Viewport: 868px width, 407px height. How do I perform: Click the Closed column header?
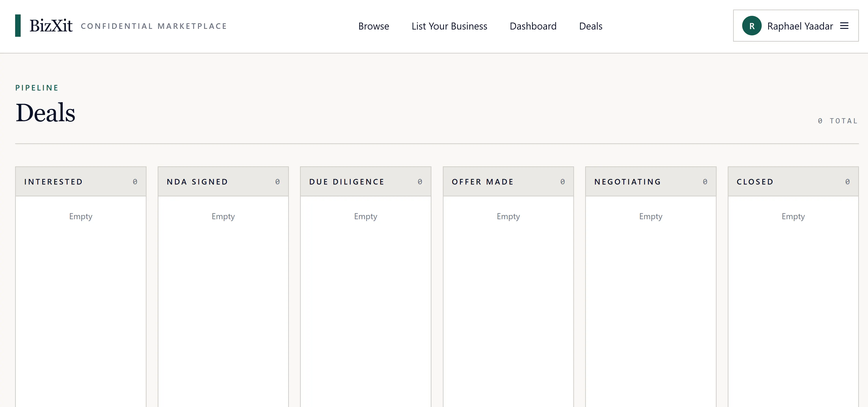(793, 182)
